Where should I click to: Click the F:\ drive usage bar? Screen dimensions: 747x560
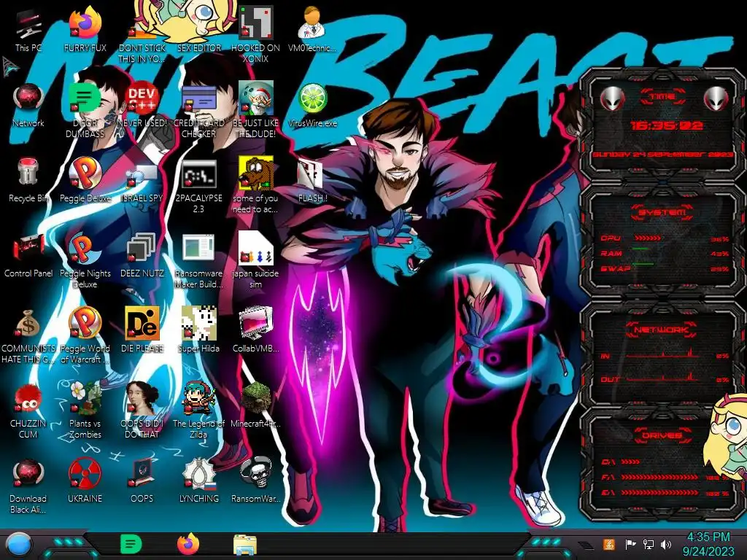[x=659, y=477]
